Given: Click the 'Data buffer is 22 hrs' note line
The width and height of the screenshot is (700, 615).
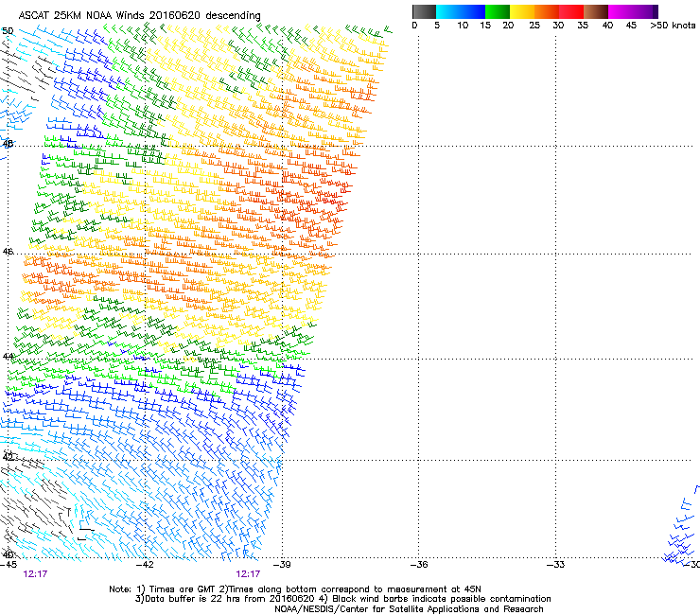Looking at the screenshot, I should point(342,599).
